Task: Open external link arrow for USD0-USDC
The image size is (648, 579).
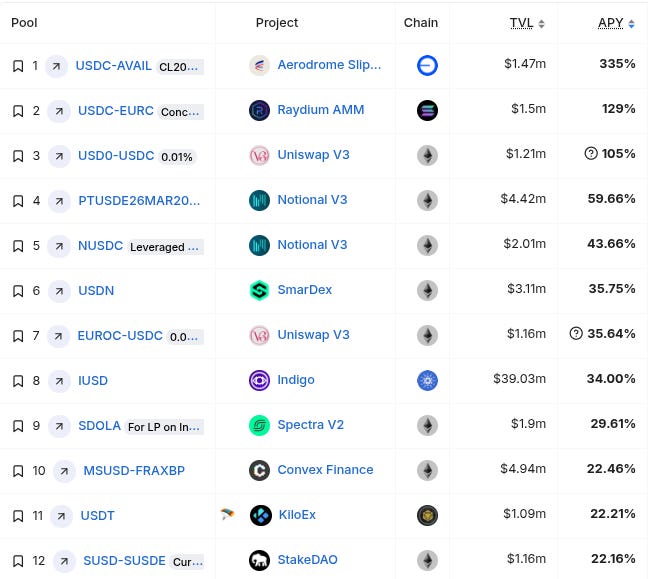Action: [59, 156]
